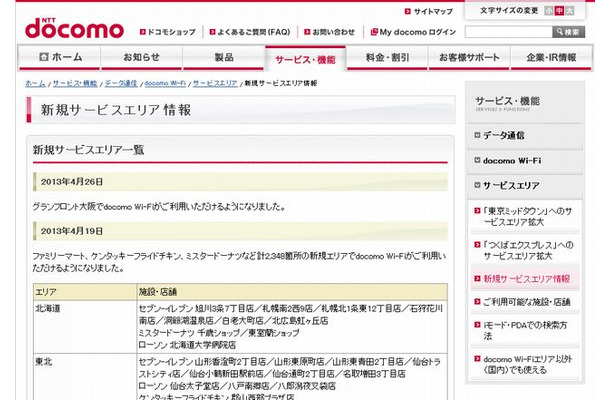Click the 新規サービスエリア一覧 heading
The image size is (610, 400).
(89, 150)
